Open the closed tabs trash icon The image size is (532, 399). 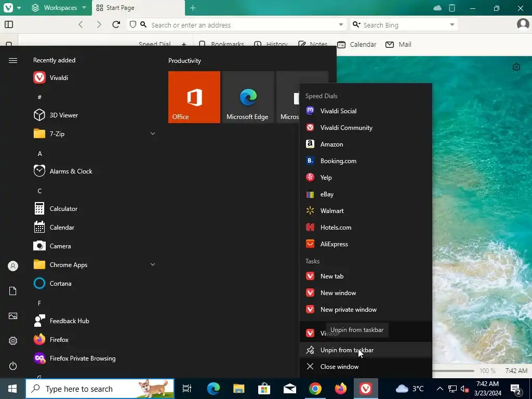click(452, 8)
